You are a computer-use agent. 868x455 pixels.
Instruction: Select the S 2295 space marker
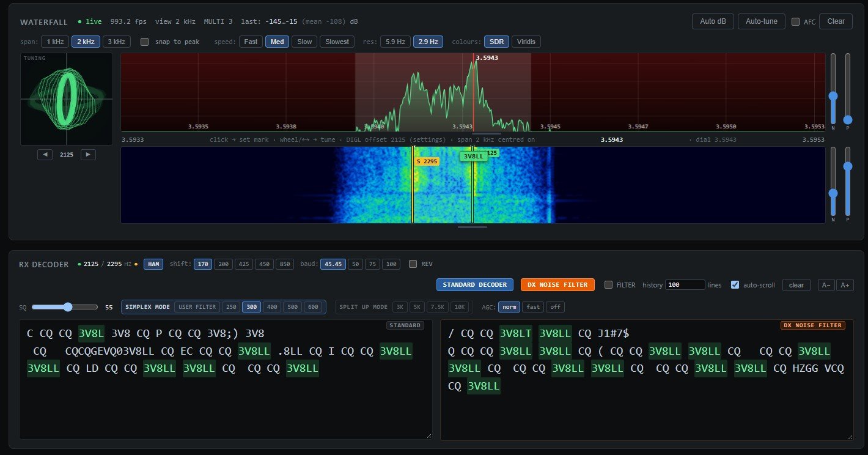[427, 161]
